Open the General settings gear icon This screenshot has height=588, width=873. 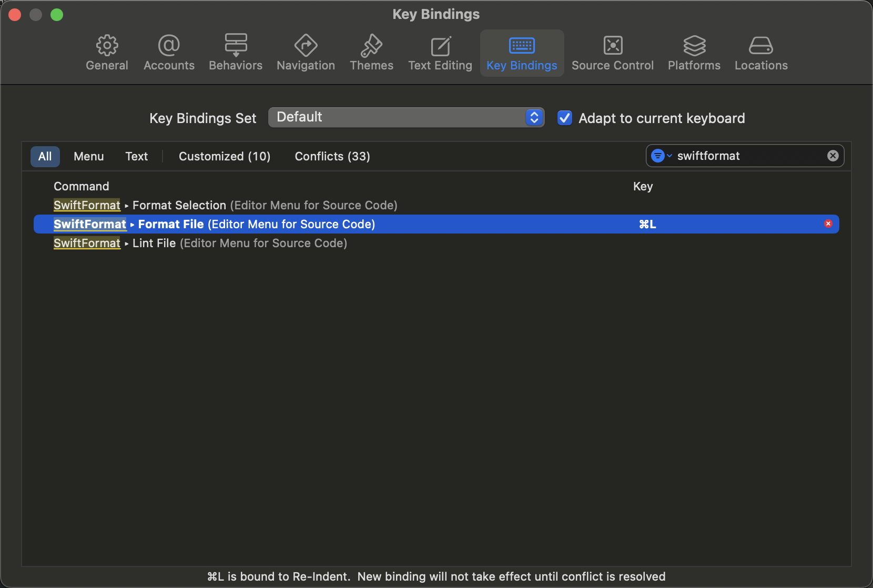(x=107, y=46)
